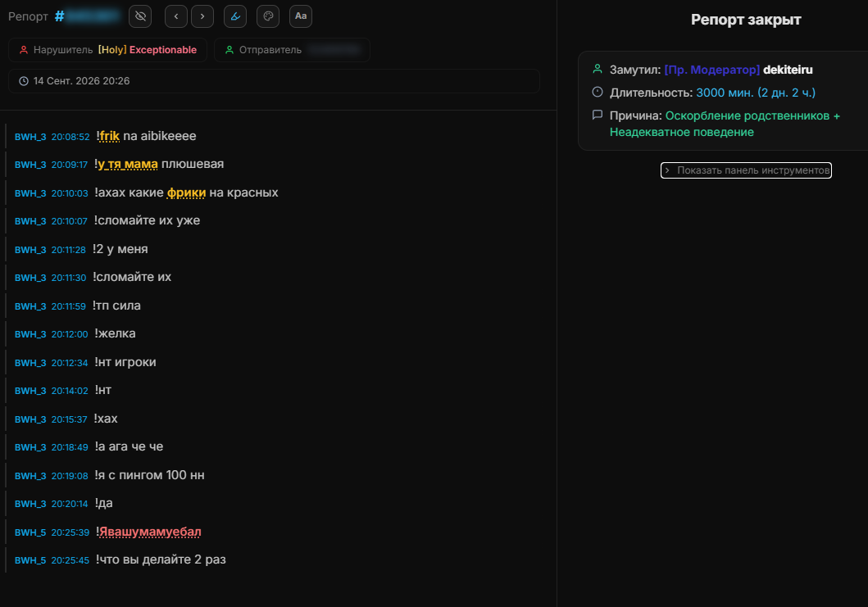Click moderator name dekiteiru
The width and height of the screenshot is (868, 607).
coord(788,70)
